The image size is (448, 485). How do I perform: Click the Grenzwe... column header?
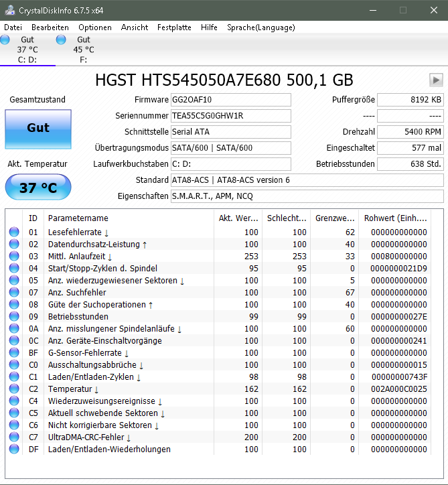(335, 218)
